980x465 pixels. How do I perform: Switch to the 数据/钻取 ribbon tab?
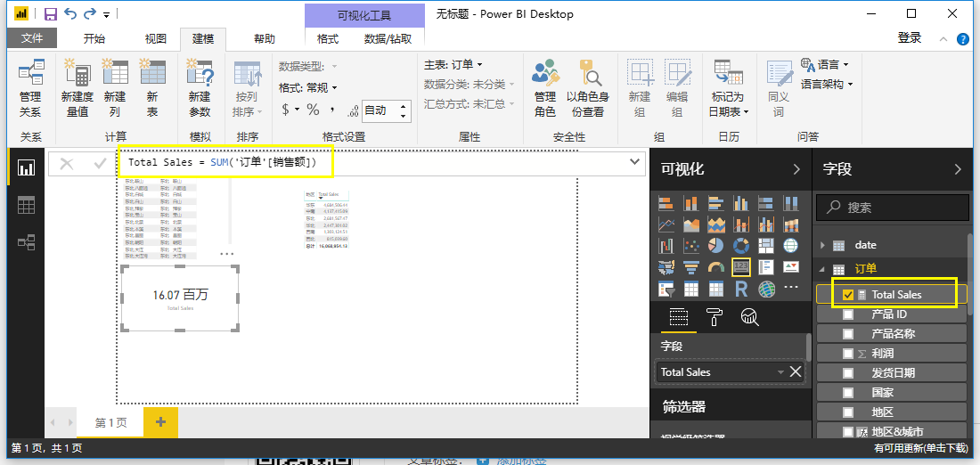(388, 39)
